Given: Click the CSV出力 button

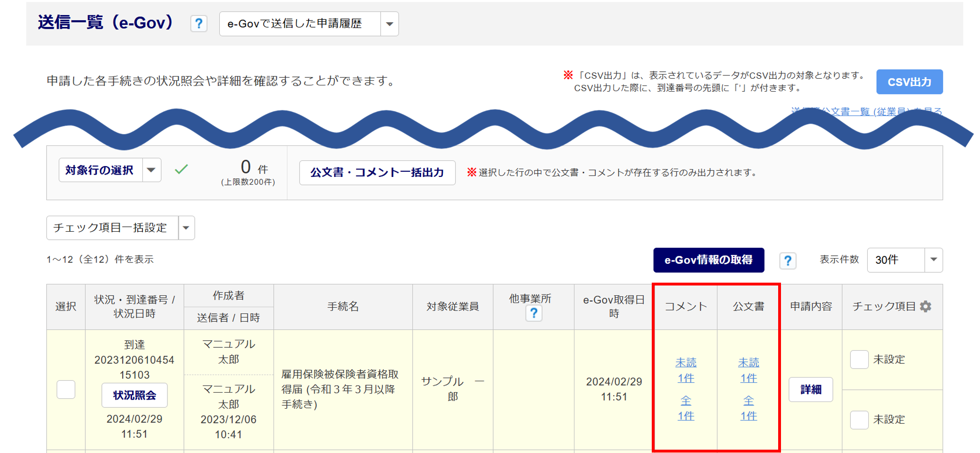Looking at the screenshot, I should tap(909, 82).
